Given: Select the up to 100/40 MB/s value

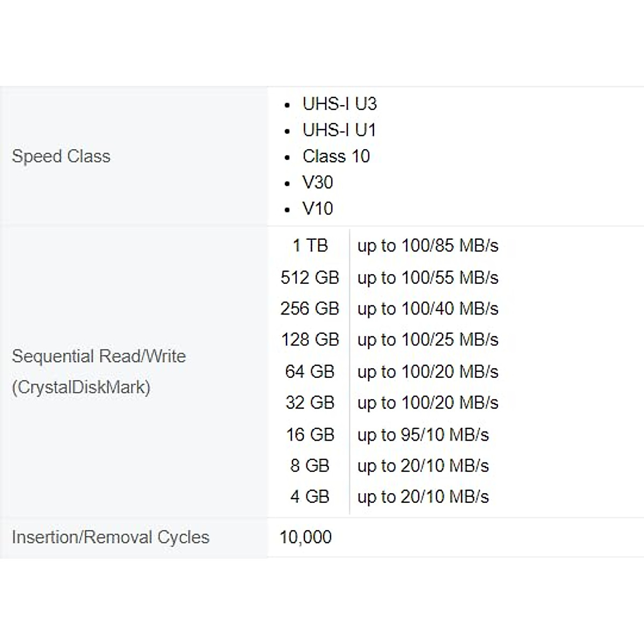Looking at the screenshot, I should point(428,309).
